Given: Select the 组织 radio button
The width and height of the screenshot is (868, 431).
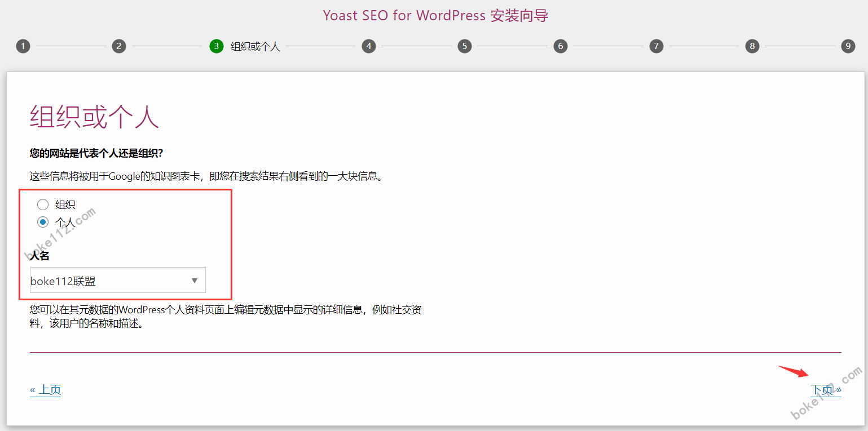Looking at the screenshot, I should (43, 204).
